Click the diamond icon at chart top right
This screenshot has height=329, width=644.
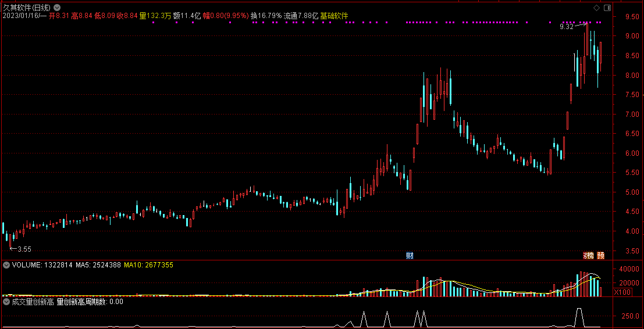596,8
